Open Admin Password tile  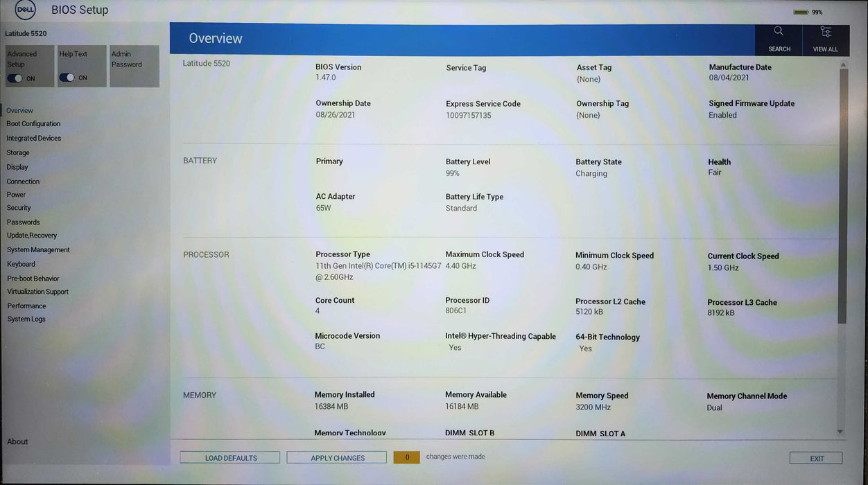pyautogui.click(x=134, y=67)
